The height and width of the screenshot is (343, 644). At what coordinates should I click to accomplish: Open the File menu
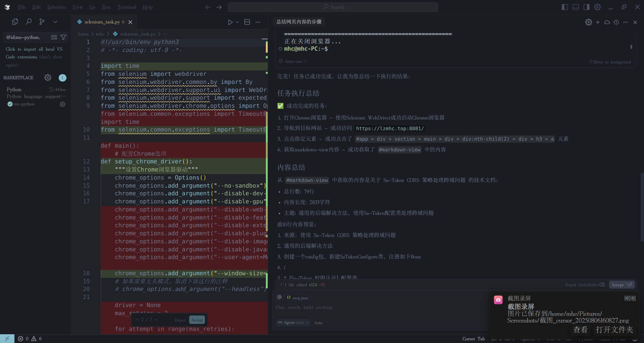coord(22,7)
